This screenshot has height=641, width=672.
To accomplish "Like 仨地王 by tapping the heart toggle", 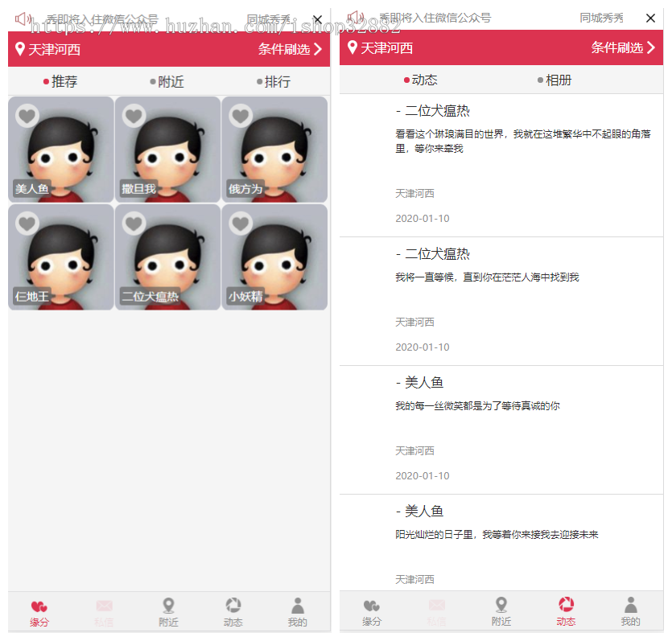I will (27, 224).
